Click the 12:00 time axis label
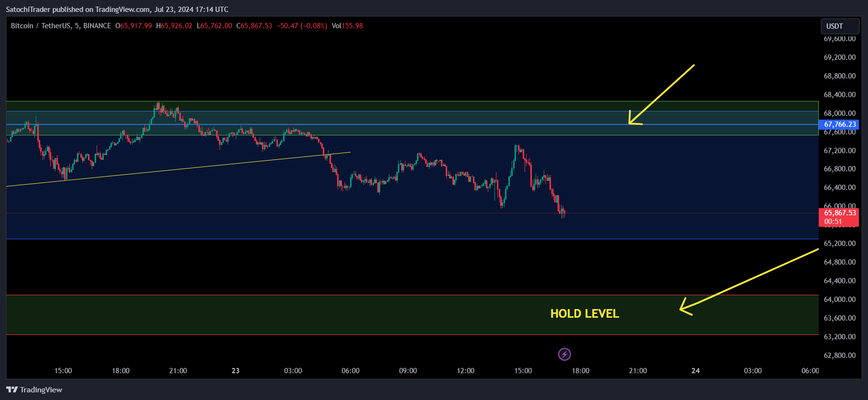The image size is (868, 400). [x=465, y=371]
